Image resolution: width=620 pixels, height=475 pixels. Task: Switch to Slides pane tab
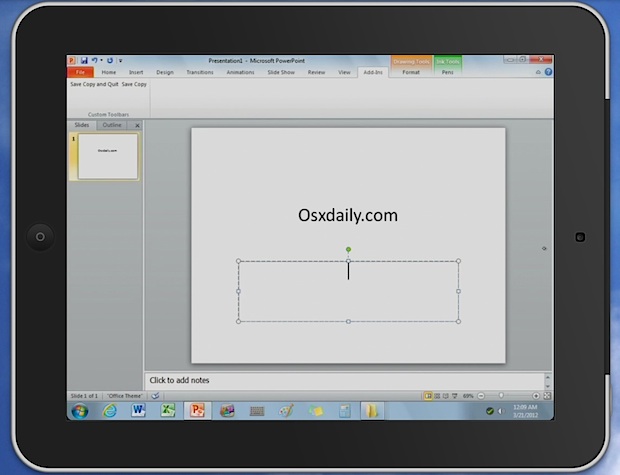click(82, 125)
